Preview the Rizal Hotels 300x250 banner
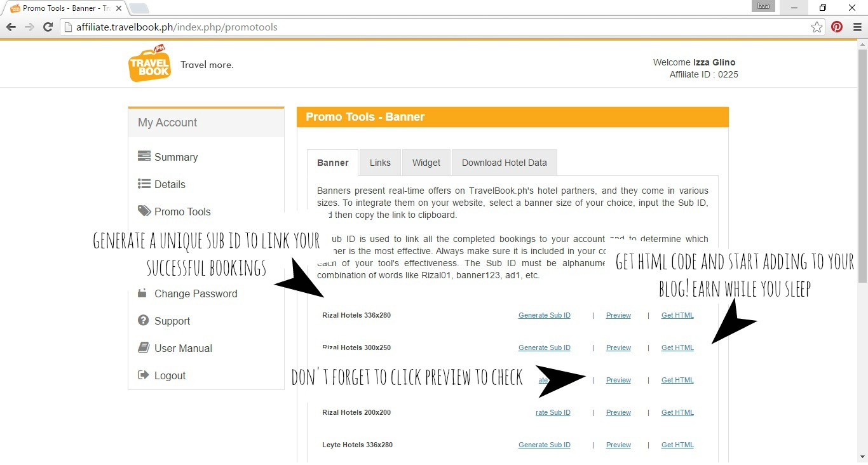The image size is (868, 465). (618, 347)
